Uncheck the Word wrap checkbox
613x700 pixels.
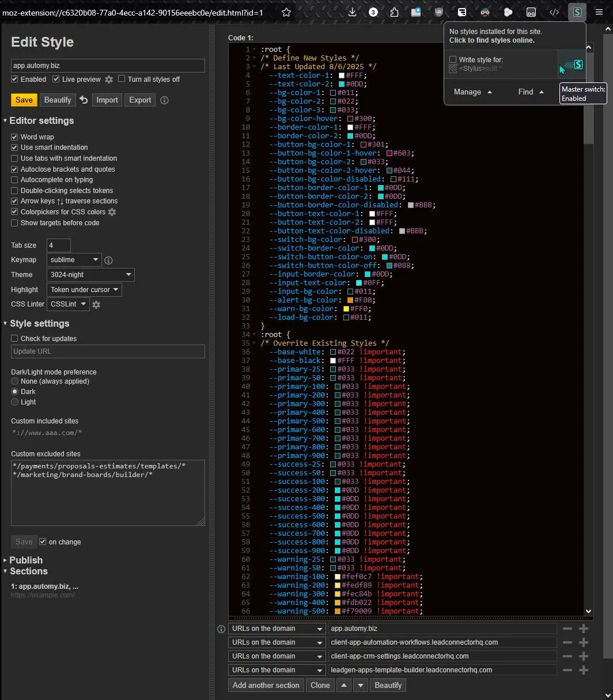[15, 137]
